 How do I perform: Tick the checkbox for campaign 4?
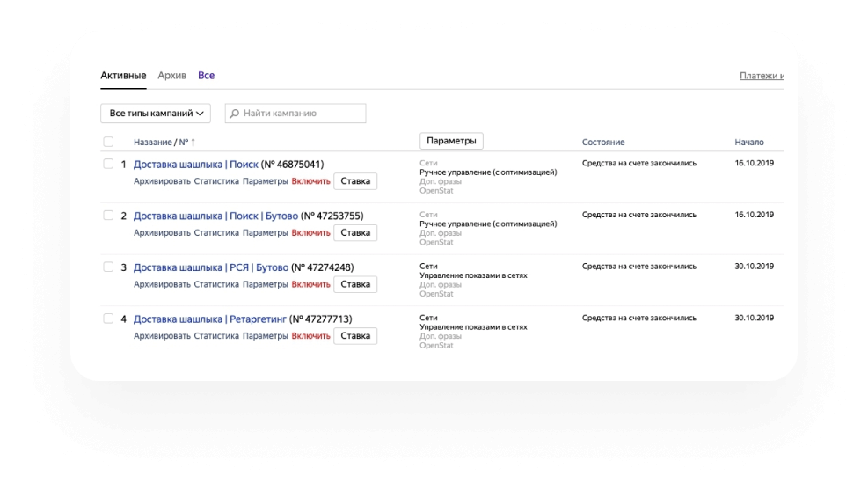pyautogui.click(x=108, y=319)
